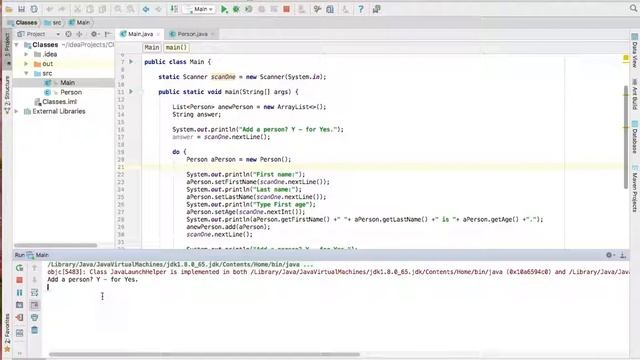Toggle the Ant Build tool window
The width and height of the screenshot is (640, 360).
634,94
